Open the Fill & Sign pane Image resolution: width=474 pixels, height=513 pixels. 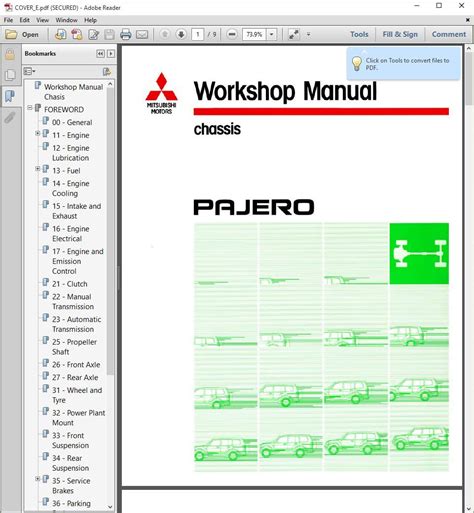tap(400, 34)
